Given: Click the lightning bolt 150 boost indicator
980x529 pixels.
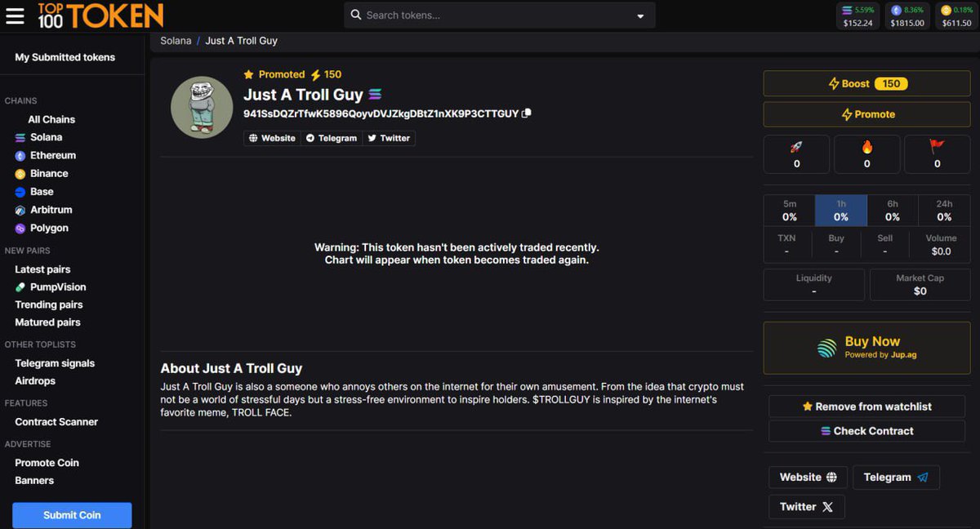Looking at the screenshot, I should tap(326, 74).
